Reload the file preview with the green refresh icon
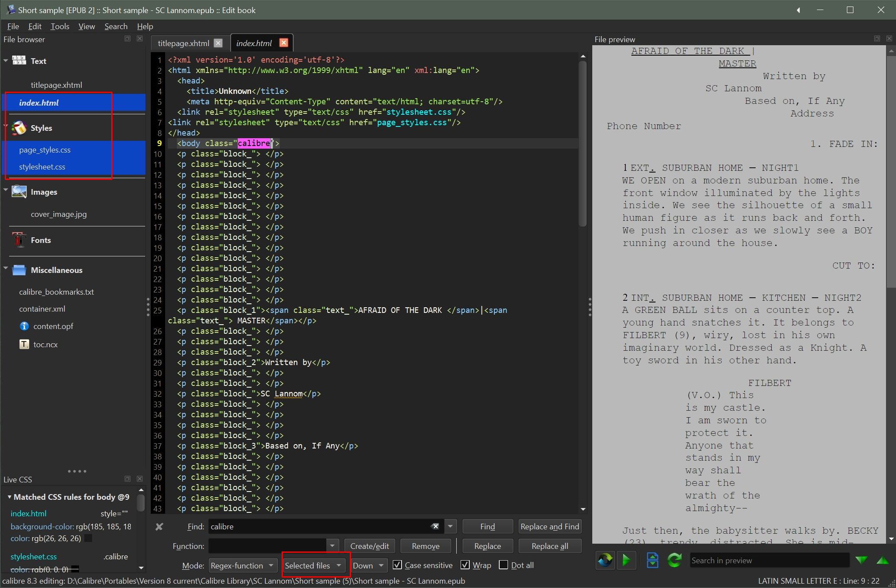 click(674, 560)
